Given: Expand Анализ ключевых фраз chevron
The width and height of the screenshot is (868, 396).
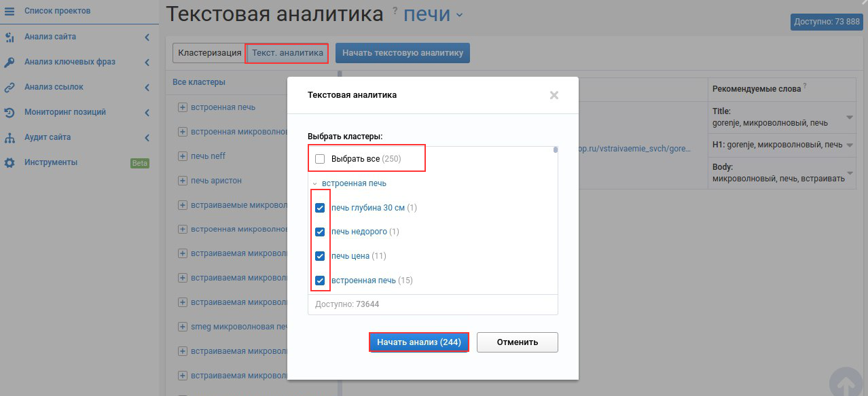Looking at the screenshot, I should 147,62.
